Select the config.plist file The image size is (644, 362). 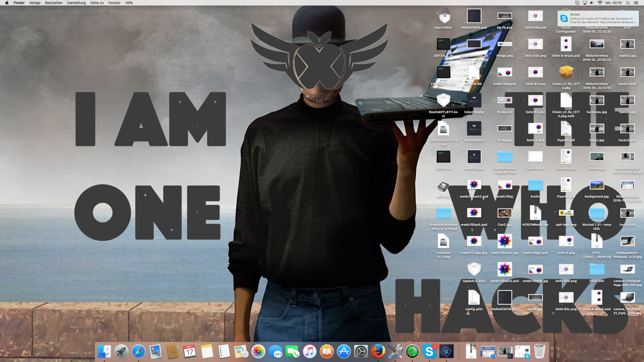(474, 298)
